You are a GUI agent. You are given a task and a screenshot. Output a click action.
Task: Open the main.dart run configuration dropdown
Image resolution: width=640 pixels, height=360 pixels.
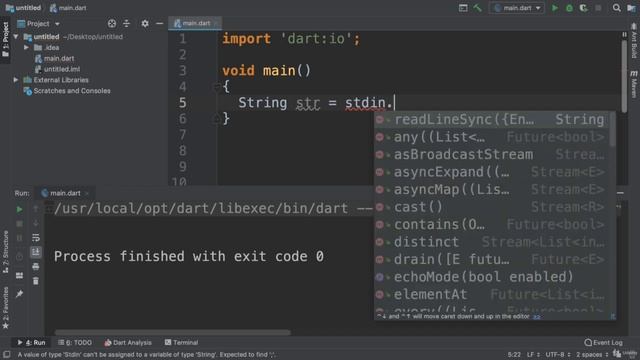point(517,8)
